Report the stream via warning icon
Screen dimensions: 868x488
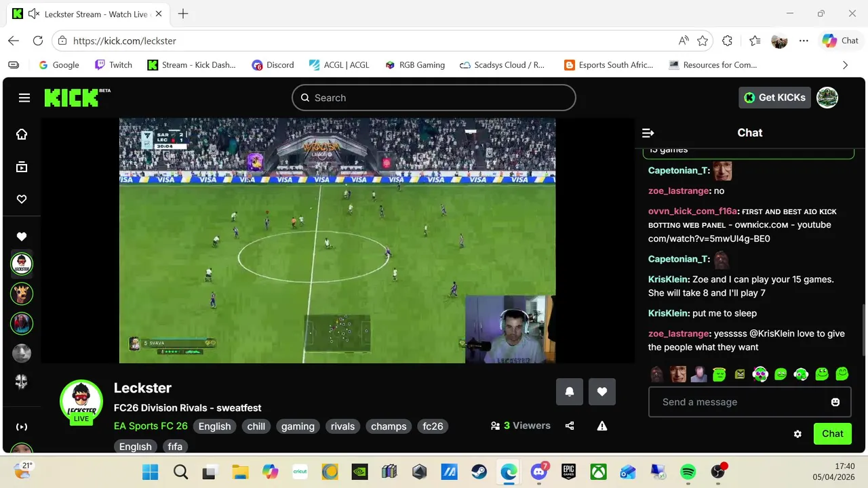coord(602,426)
